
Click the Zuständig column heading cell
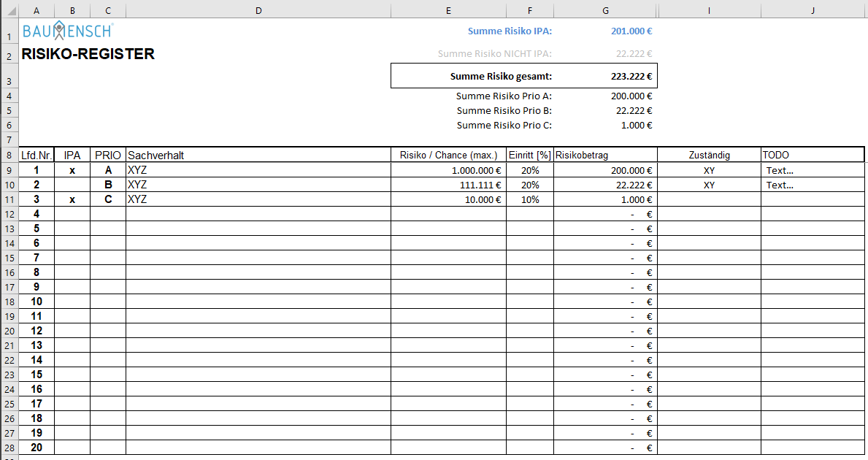tap(709, 155)
